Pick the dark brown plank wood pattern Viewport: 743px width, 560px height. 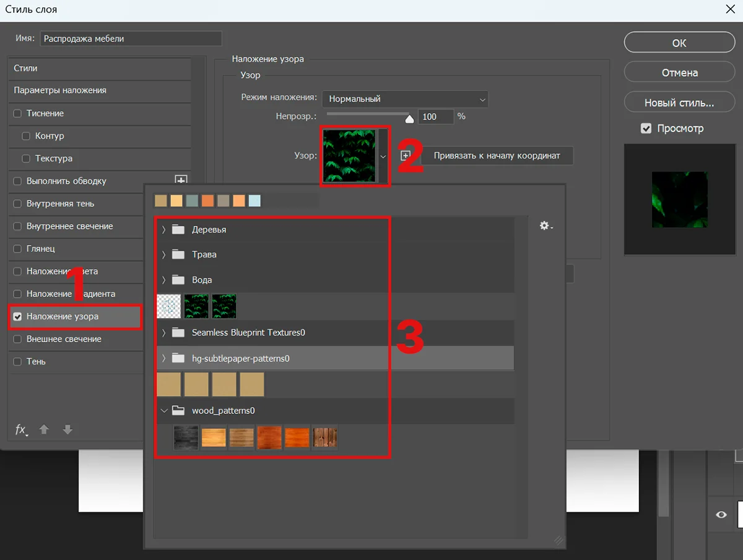[x=325, y=437]
